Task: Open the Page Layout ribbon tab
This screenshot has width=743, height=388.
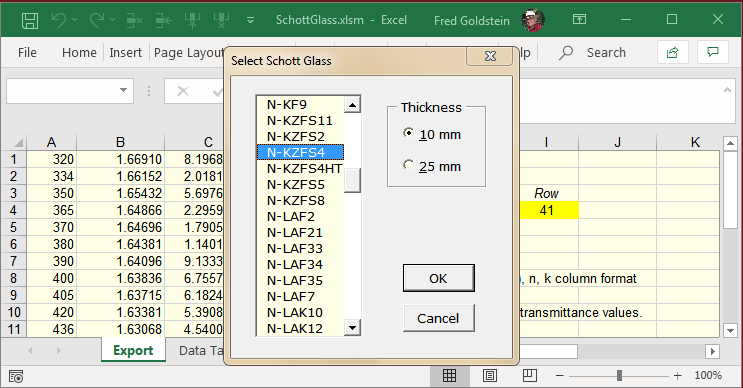Action: point(189,53)
